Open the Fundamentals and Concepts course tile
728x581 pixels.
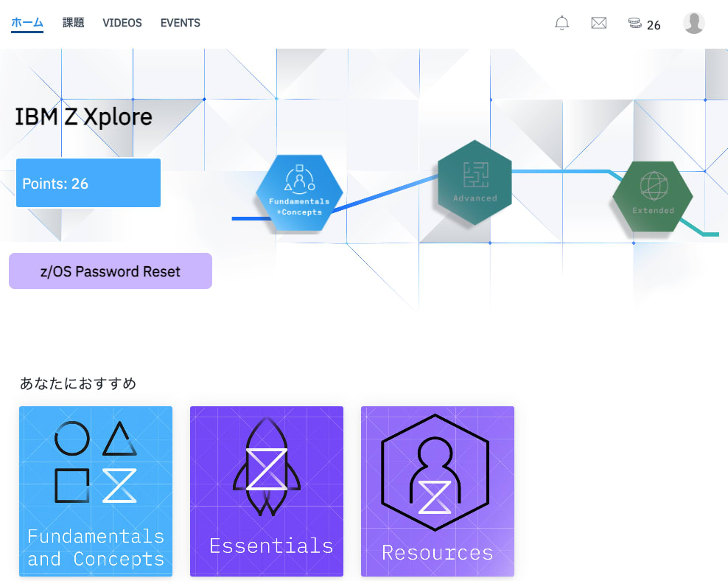pos(95,491)
